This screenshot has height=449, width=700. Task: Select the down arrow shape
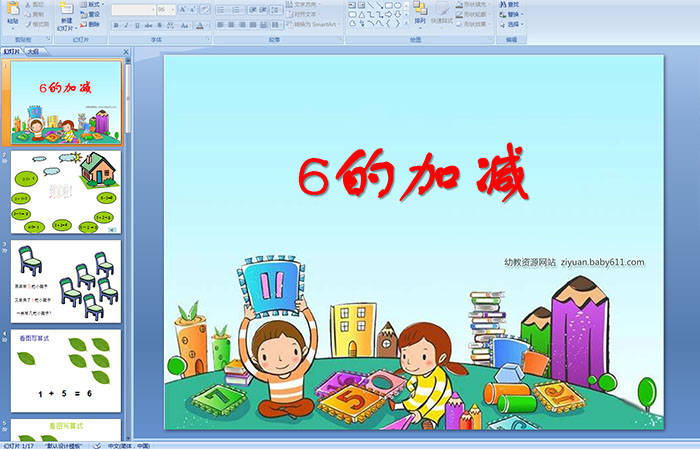click(397, 14)
